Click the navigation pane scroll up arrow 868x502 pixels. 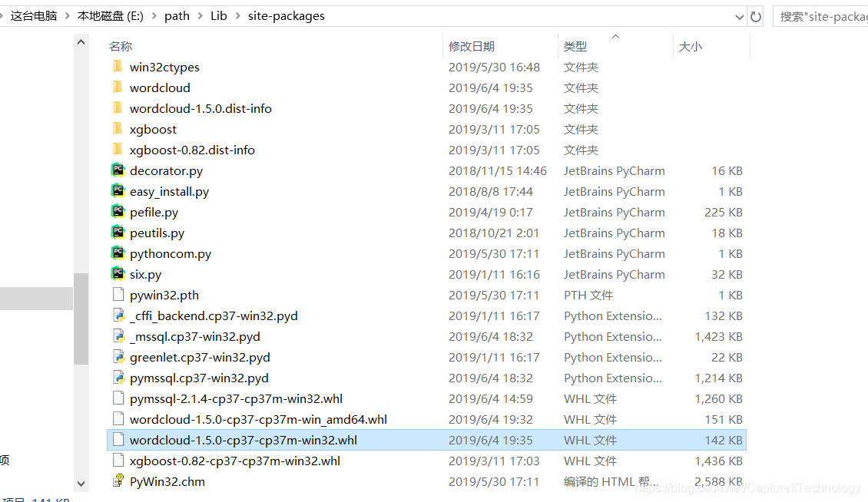[x=81, y=42]
